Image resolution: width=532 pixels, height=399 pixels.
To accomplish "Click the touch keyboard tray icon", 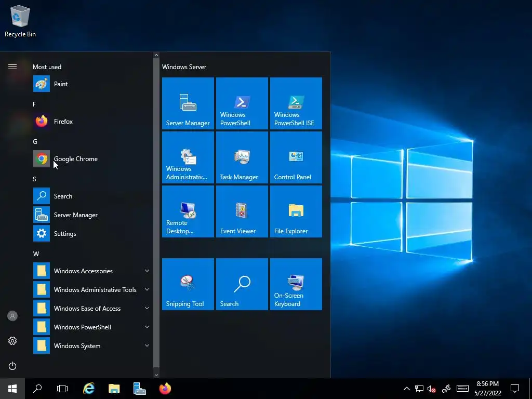I will click(462, 389).
